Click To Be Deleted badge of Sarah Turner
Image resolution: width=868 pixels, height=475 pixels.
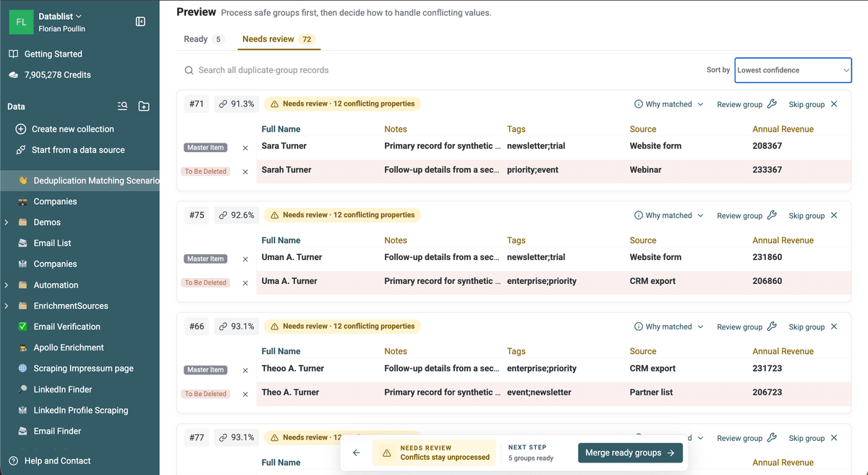tap(205, 172)
